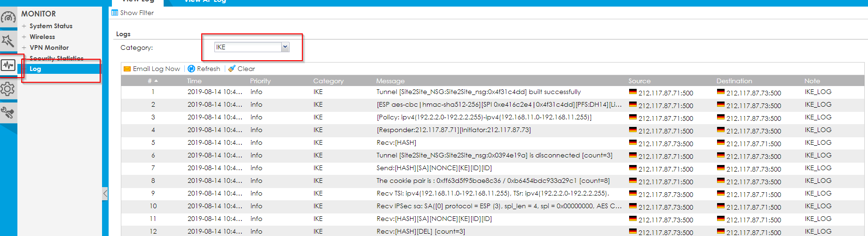This screenshot has height=236, width=868.
Task: Sort the log by Time column
Action: click(194, 81)
